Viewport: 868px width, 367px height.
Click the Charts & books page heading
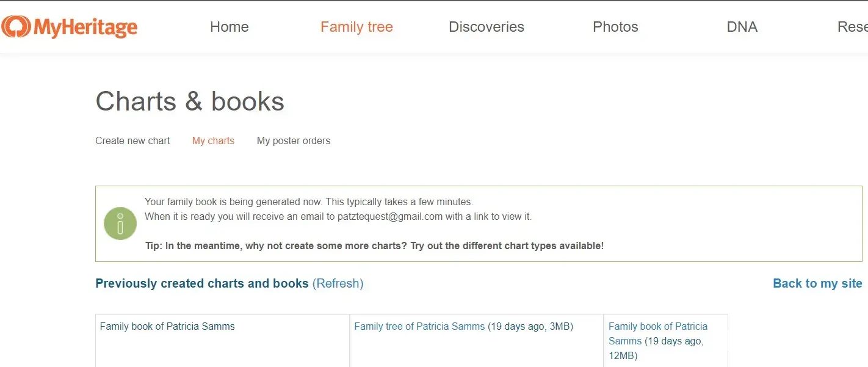tap(190, 101)
